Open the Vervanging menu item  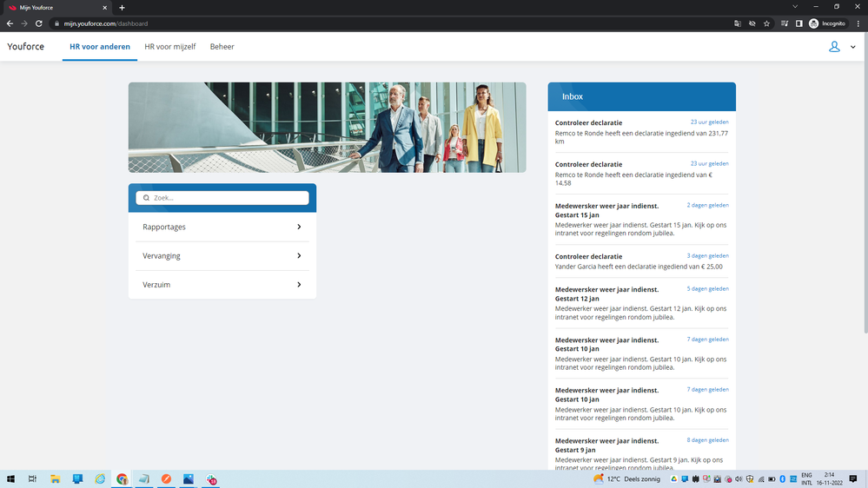[x=222, y=255]
